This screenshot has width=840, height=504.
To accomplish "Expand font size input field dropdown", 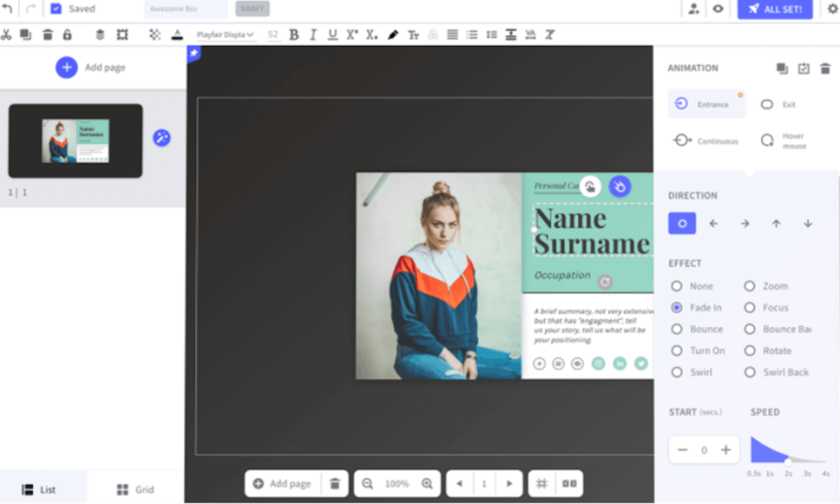I will pos(273,34).
